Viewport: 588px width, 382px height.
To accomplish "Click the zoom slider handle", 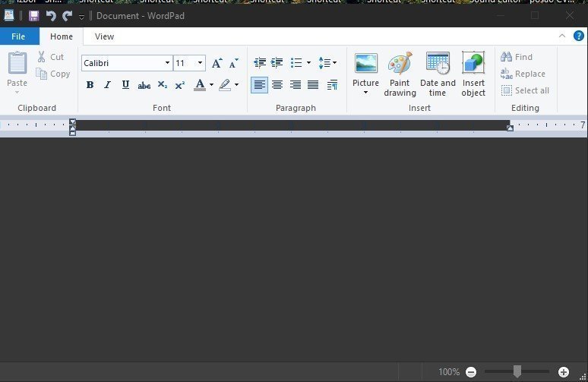I will [517, 371].
